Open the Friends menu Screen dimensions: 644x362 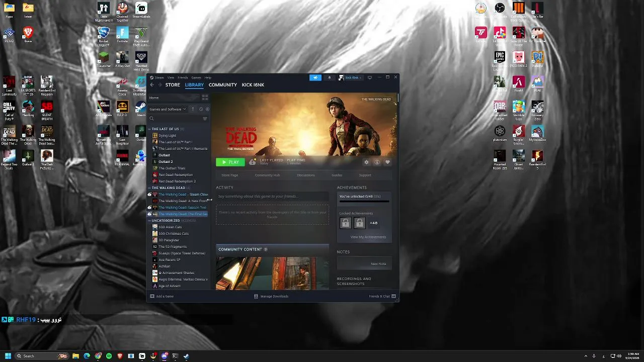[x=183, y=77]
